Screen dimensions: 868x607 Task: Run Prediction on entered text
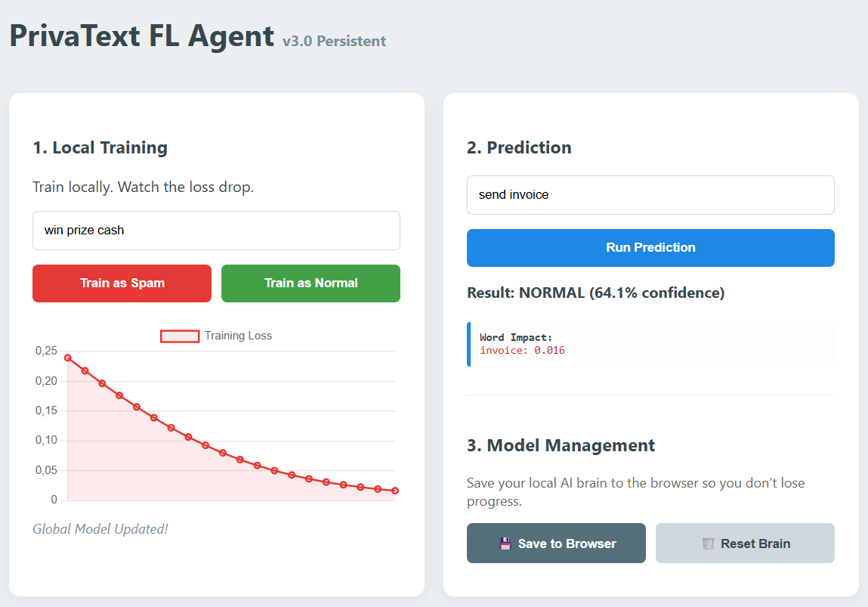point(650,248)
